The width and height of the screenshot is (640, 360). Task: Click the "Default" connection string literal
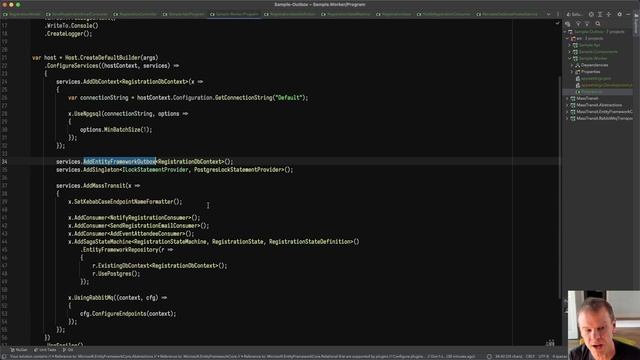point(289,98)
